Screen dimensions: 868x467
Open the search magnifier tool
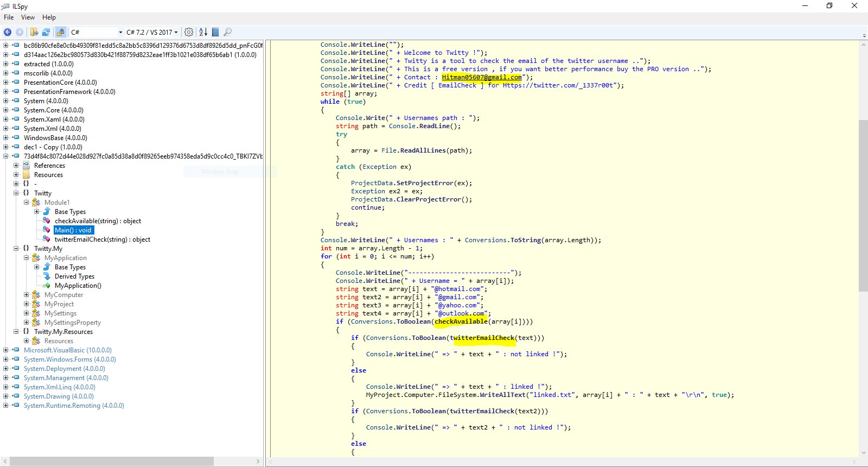coord(227,32)
